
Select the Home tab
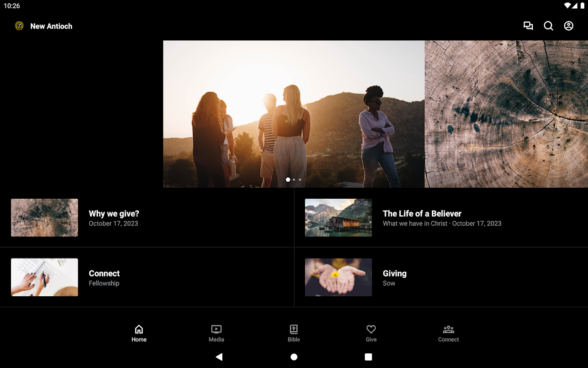click(x=139, y=333)
